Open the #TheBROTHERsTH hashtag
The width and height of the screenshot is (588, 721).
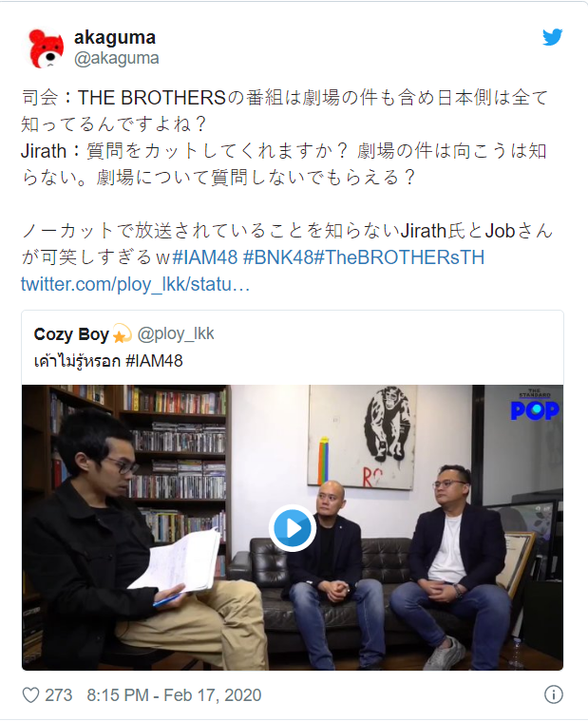point(399,257)
